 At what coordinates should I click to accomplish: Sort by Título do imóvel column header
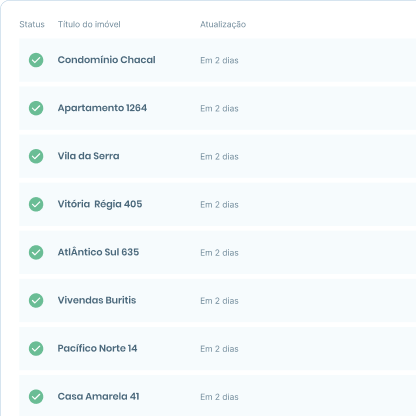(x=89, y=24)
